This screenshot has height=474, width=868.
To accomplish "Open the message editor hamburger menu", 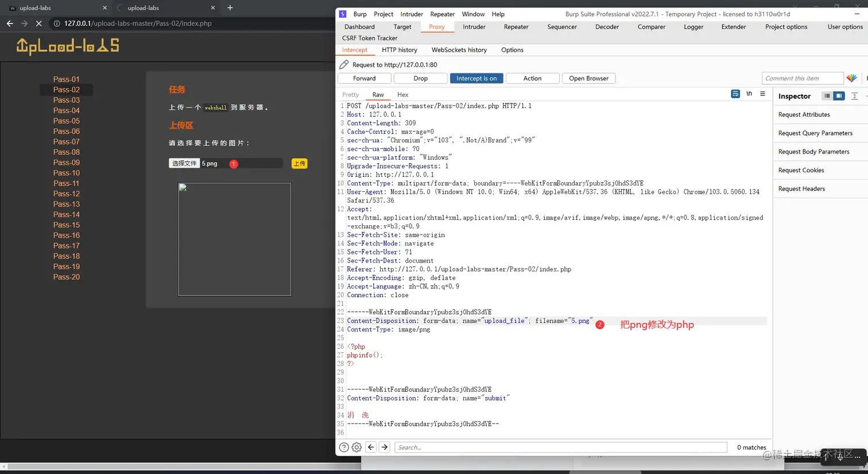I will [x=762, y=94].
